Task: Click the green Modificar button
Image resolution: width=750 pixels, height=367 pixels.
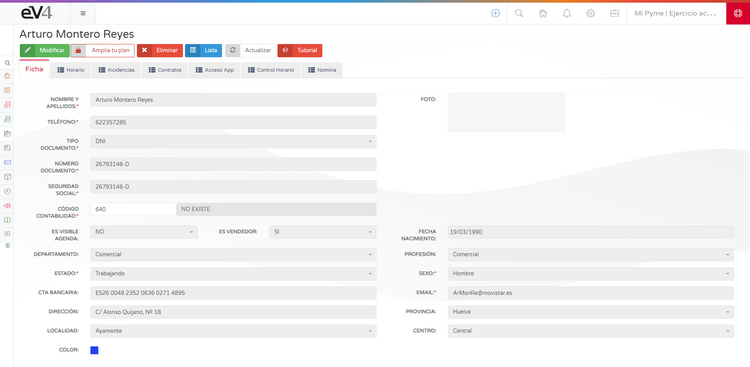Action: 44,50
